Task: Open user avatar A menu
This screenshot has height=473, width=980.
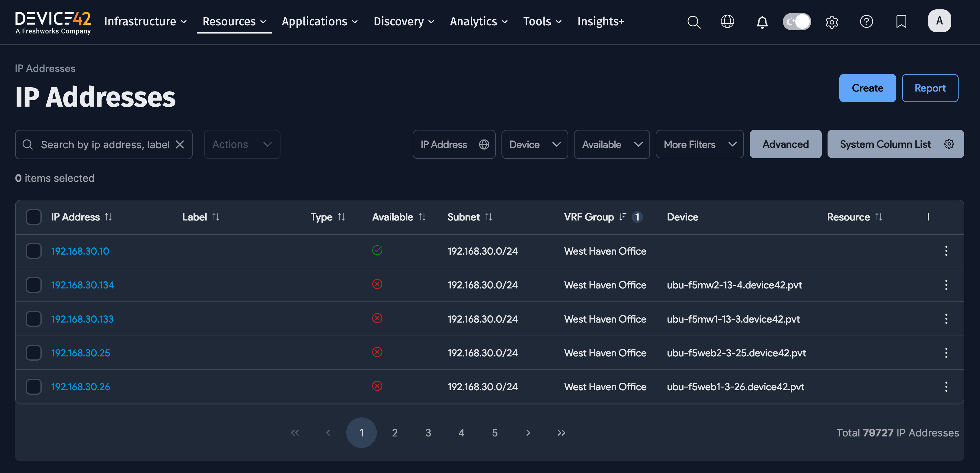Action: coord(939,21)
